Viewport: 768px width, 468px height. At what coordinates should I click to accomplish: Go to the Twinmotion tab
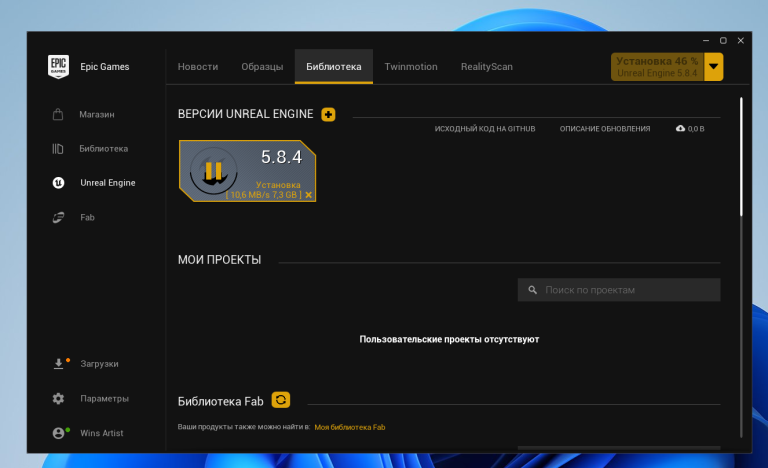click(x=411, y=67)
